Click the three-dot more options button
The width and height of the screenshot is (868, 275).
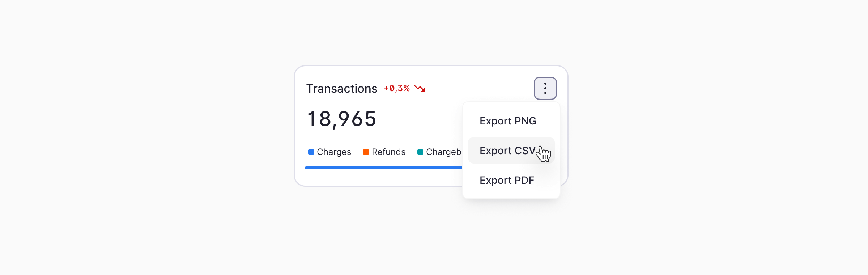tap(545, 88)
